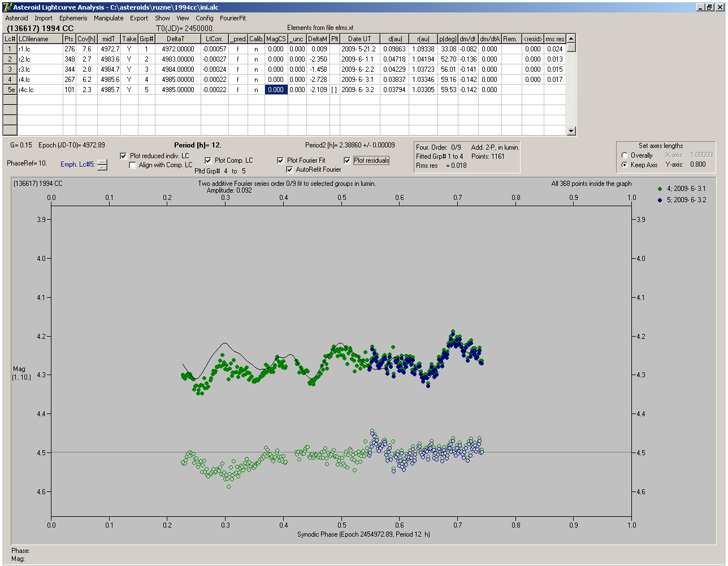This screenshot has height=566, width=728.
Task: Click the highlighted MagCS cell for r4c.lc
Action: point(276,90)
